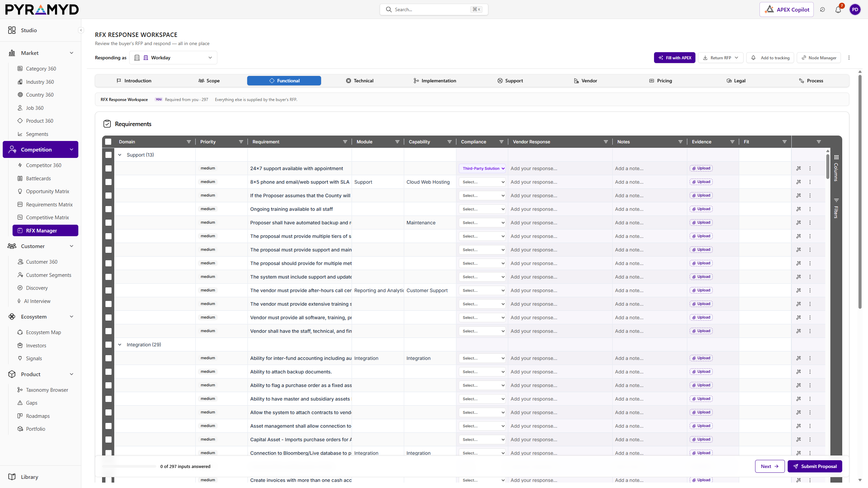Open Ecosystem Map in the sidebar
Screen dimensions: 868x488
[43, 332]
